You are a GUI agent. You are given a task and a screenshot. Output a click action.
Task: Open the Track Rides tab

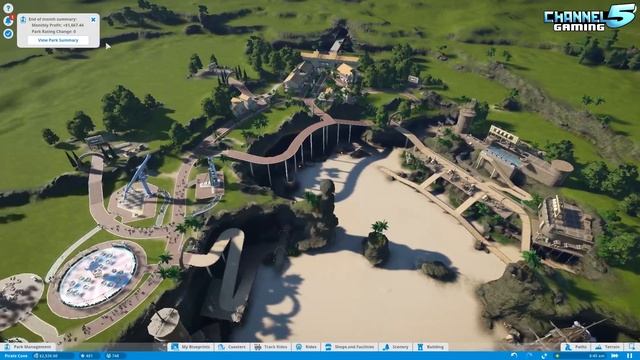(x=271, y=347)
